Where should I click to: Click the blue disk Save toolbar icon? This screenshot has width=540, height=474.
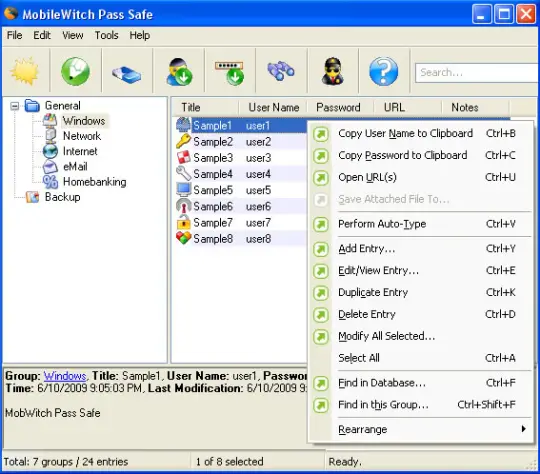[126, 73]
